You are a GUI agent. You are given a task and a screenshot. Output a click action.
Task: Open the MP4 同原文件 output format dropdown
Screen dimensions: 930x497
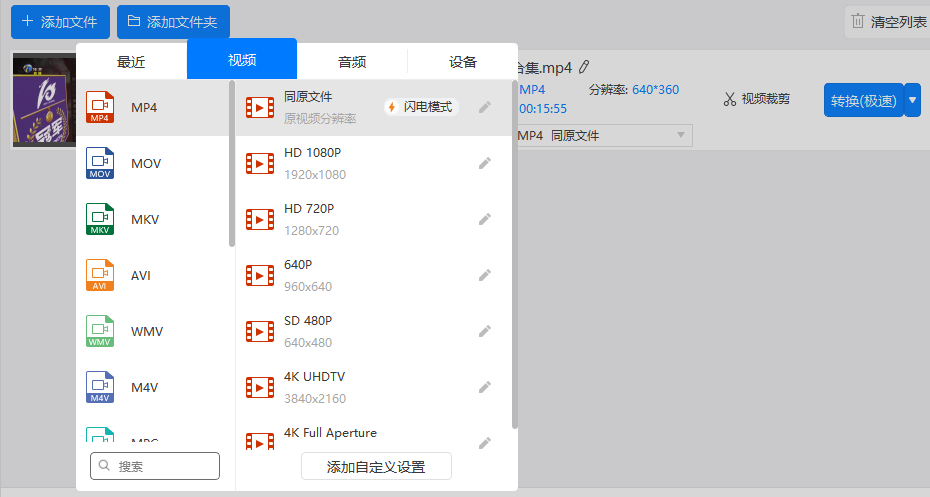click(x=604, y=135)
